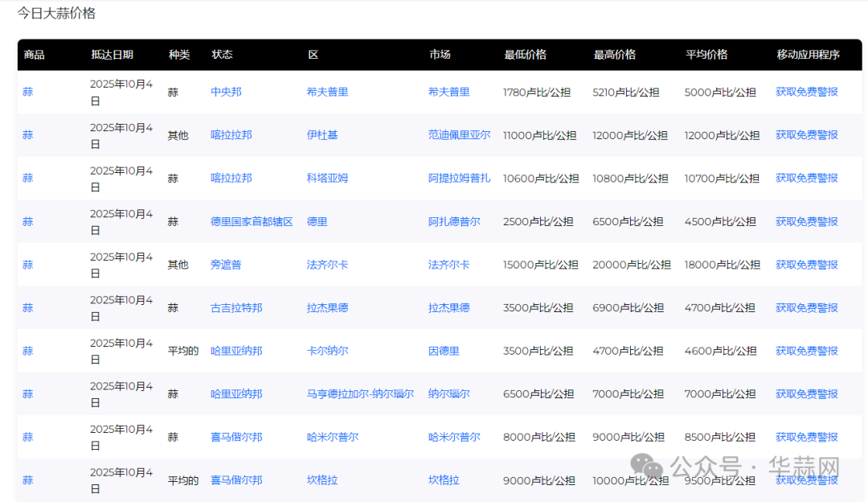The image size is (868, 502).
Task: Click 获取免费警报 in the 古吉拉特邦 row
Action: [x=807, y=308]
